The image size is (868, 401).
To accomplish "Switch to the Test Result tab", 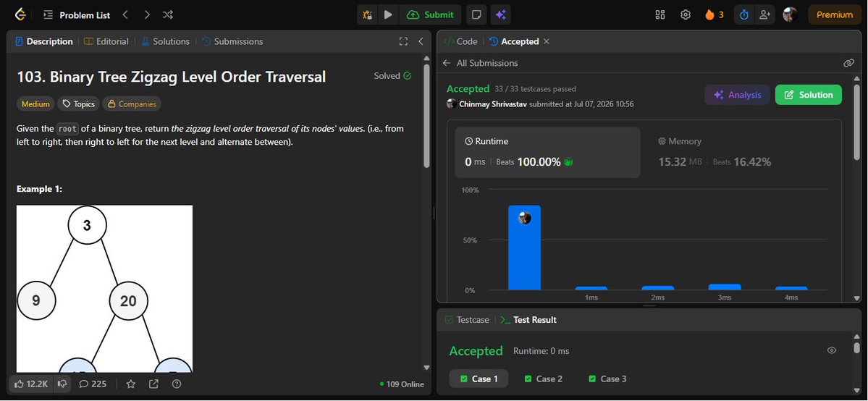I will pos(528,320).
